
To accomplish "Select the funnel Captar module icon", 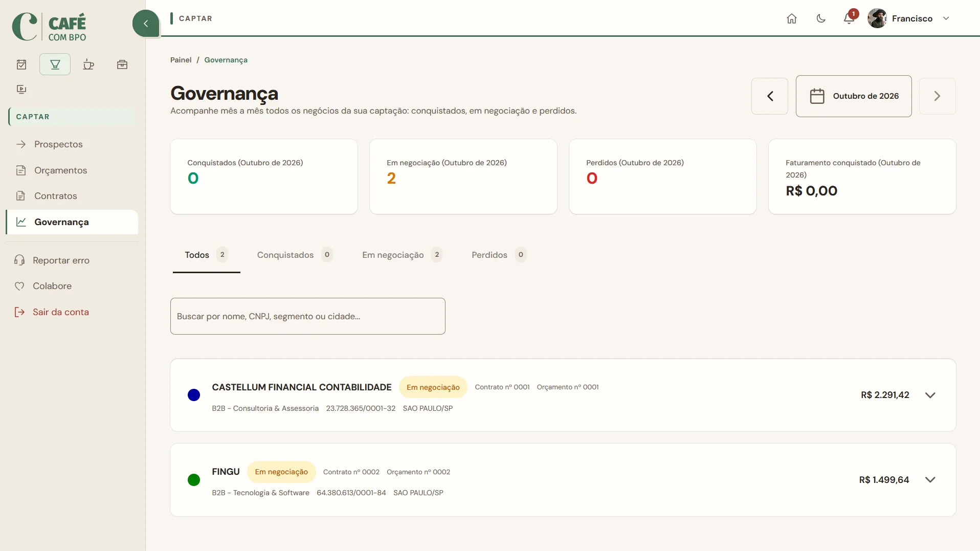I will click(55, 64).
